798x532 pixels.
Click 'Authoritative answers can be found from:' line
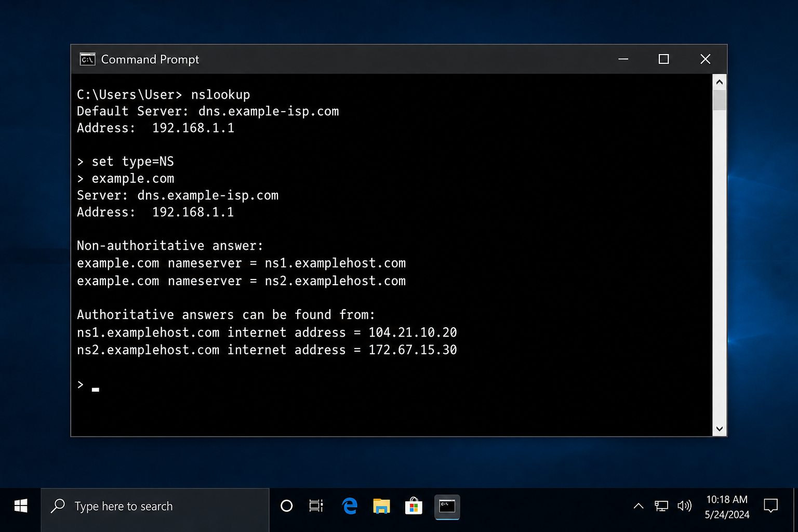click(226, 315)
